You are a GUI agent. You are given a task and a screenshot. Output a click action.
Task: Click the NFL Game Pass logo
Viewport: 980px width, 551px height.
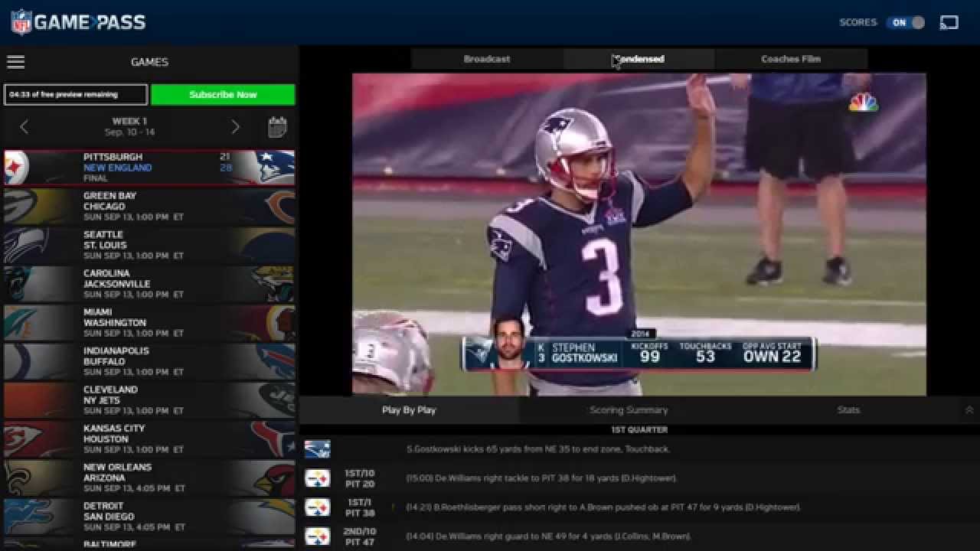pos(78,22)
